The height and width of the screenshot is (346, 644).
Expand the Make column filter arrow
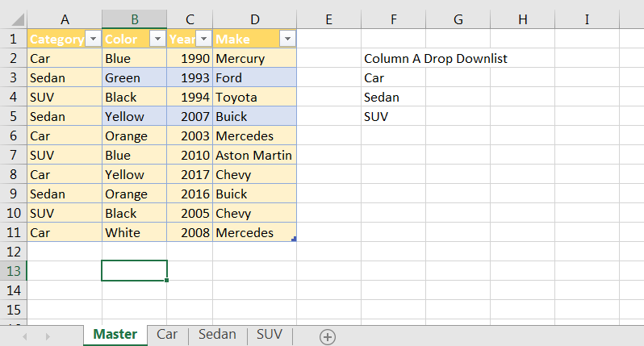286,39
